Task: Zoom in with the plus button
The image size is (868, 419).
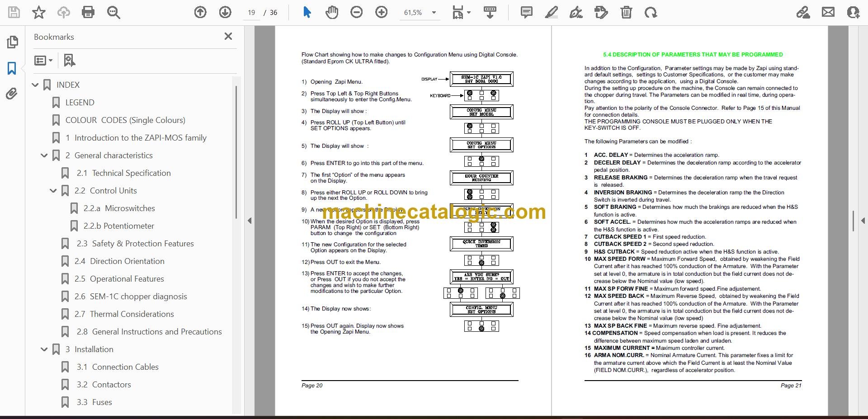Action: [x=382, y=12]
